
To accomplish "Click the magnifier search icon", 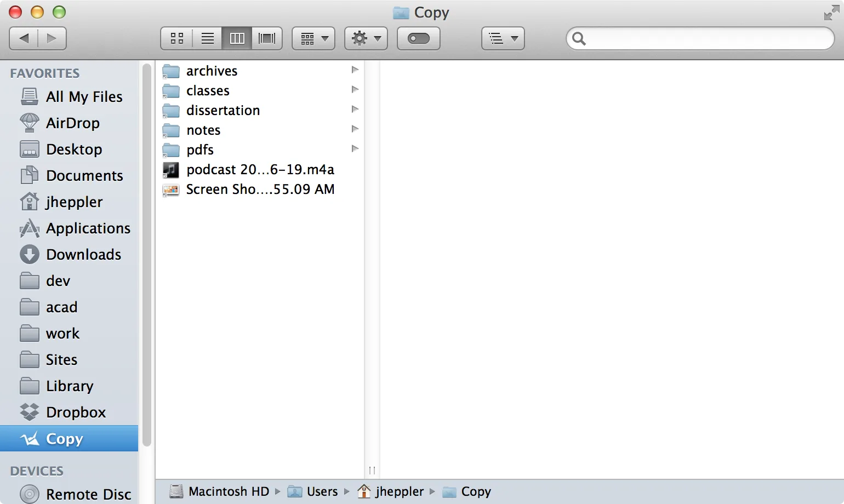I will click(579, 38).
